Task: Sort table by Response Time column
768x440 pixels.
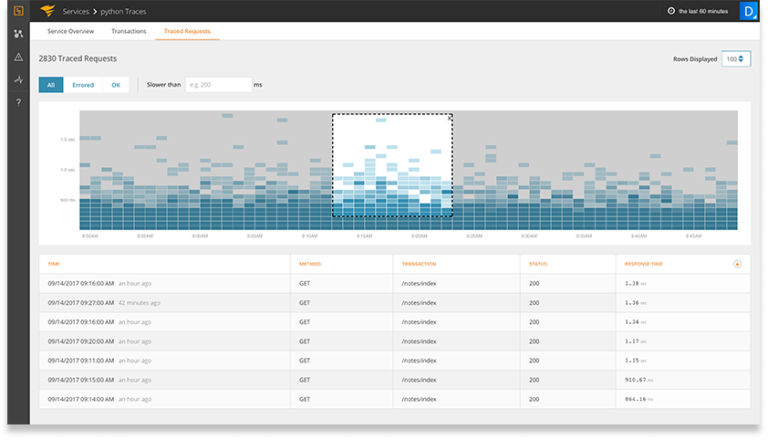Action: point(641,263)
